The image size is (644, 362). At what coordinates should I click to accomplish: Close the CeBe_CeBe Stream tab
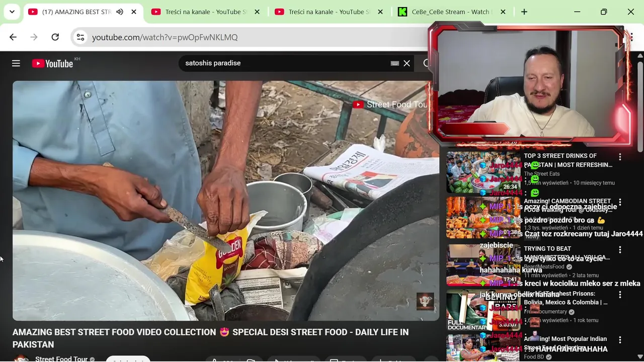tap(503, 12)
